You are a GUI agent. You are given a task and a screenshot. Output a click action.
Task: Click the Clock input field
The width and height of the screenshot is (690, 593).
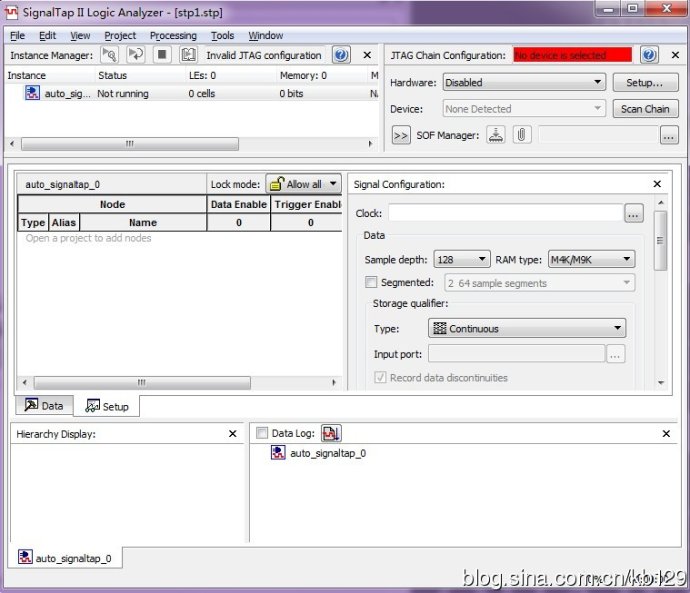click(x=506, y=213)
